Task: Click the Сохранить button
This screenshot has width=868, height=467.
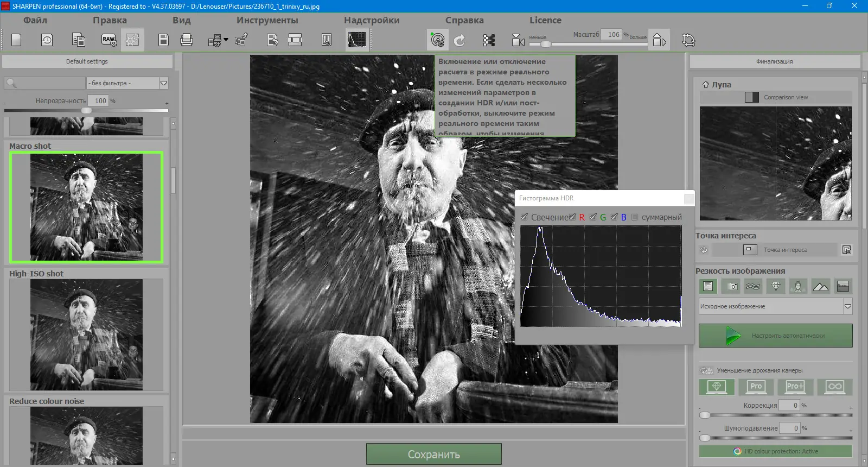Action: [x=434, y=455]
